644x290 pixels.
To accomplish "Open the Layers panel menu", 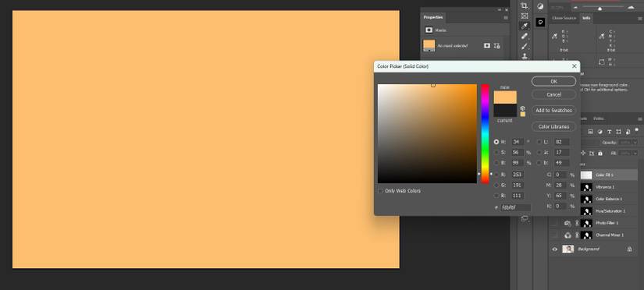I will click(x=640, y=119).
